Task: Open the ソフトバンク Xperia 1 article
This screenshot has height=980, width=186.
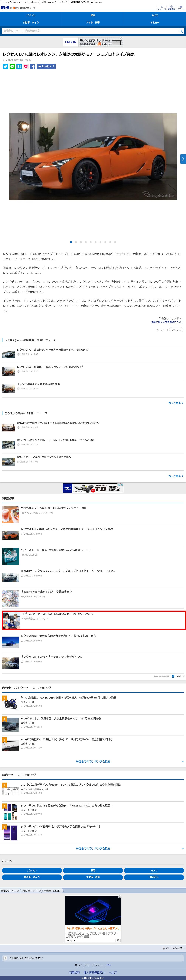Action: pos(60,827)
